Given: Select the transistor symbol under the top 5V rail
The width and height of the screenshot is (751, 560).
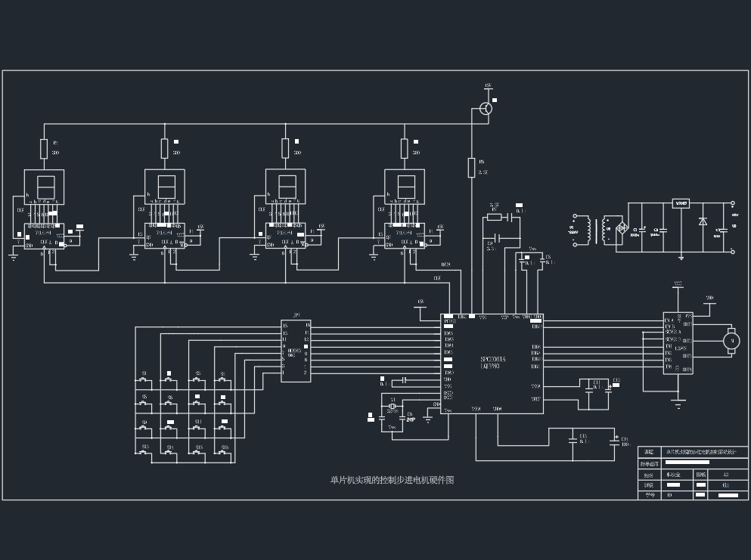Looking at the screenshot, I should (486, 109).
